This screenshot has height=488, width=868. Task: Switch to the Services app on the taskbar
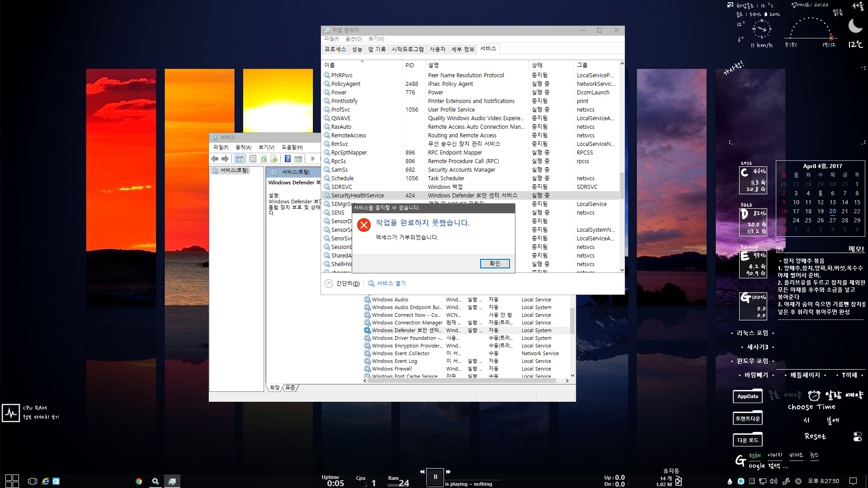[x=155, y=481]
